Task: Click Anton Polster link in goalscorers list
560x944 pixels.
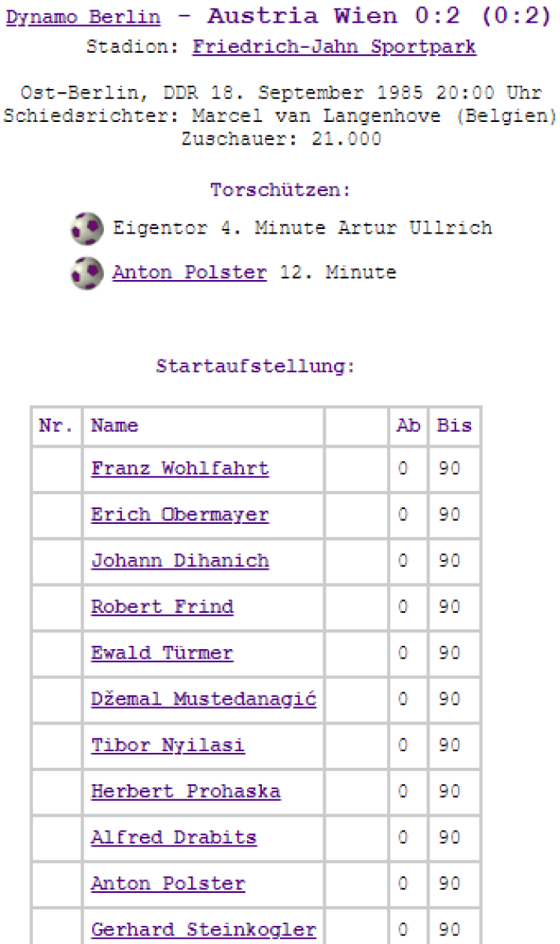Action: coord(190,273)
